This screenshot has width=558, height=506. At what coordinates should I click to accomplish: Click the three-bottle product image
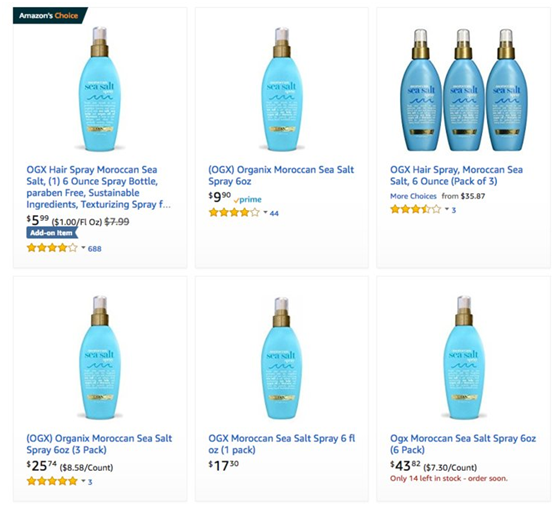click(x=463, y=90)
